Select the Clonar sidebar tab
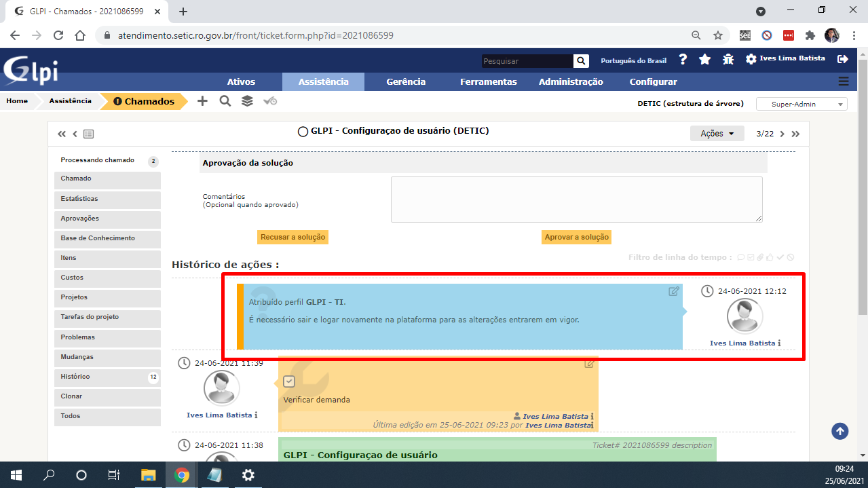868x488 pixels. 107,397
